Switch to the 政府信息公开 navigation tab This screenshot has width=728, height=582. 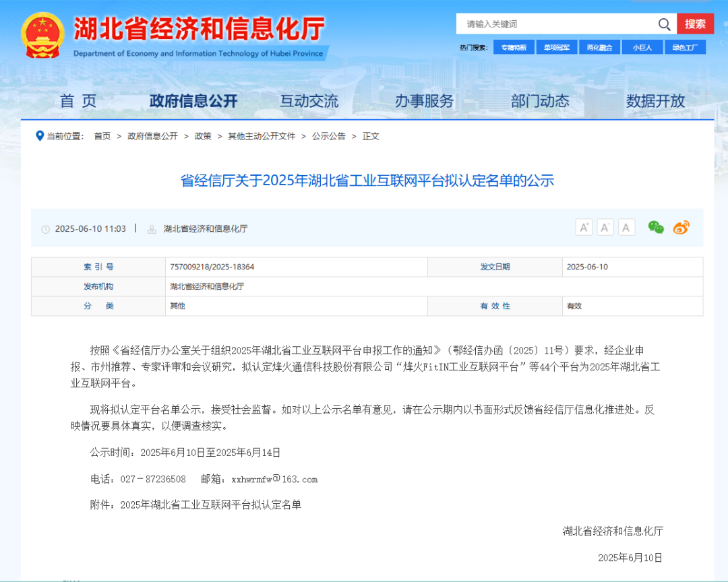194,100
